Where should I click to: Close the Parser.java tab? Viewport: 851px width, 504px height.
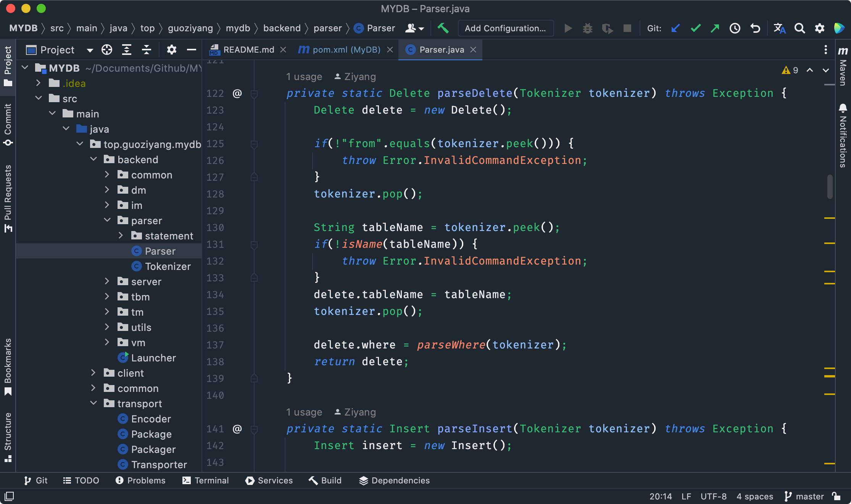(x=473, y=50)
